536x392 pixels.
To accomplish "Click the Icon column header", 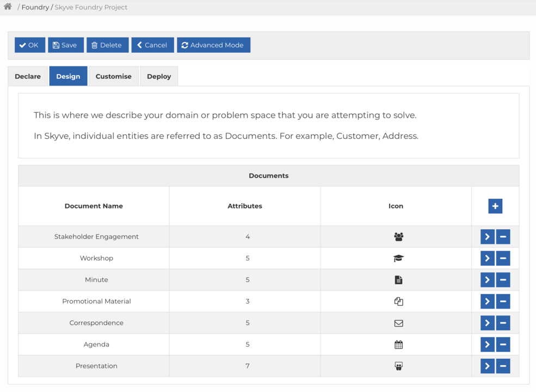I will click(396, 206).
